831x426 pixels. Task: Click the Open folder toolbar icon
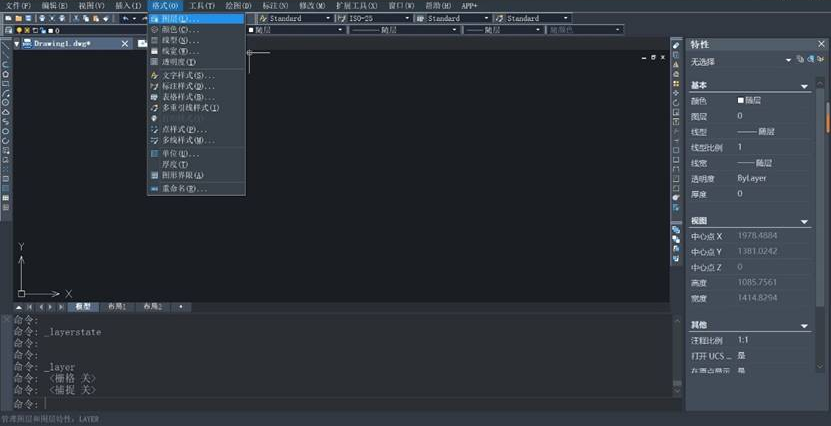19,19
